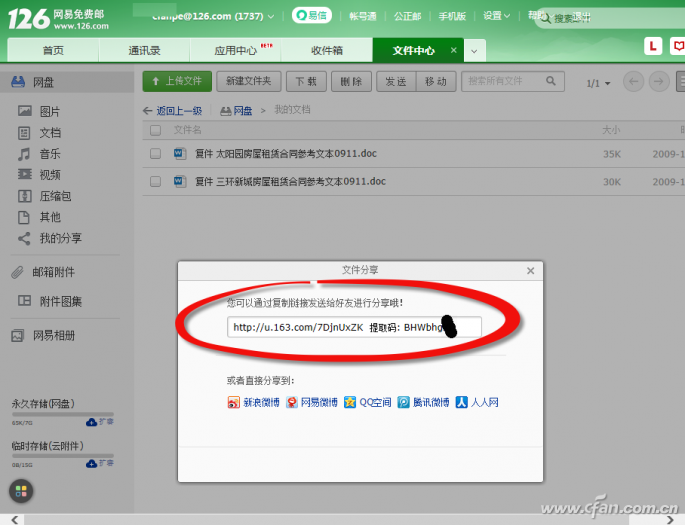Image resolution: width=685 pixels, height=525 pixels.
Task: Expand the account dropdown next to email address
Action: tap(271, 17)
